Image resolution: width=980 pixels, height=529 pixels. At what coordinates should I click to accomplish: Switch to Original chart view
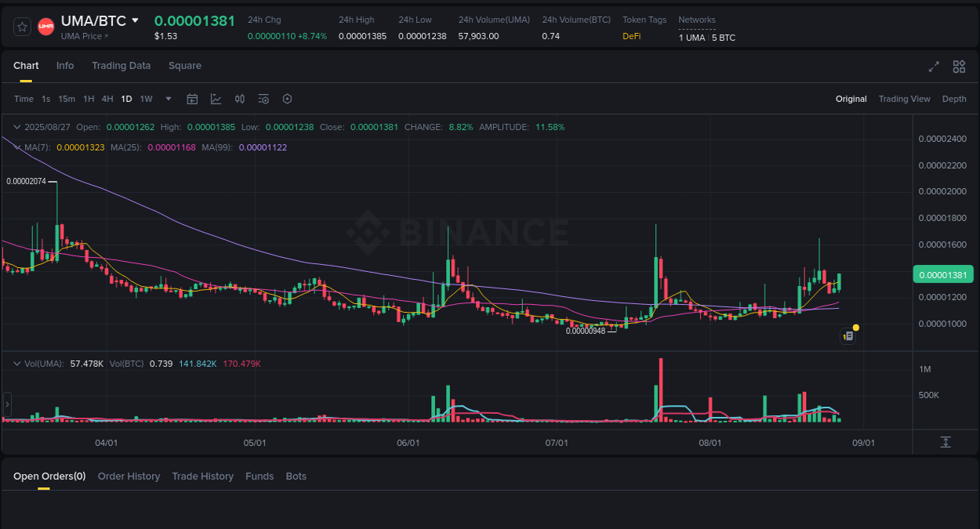pos(851,99)
